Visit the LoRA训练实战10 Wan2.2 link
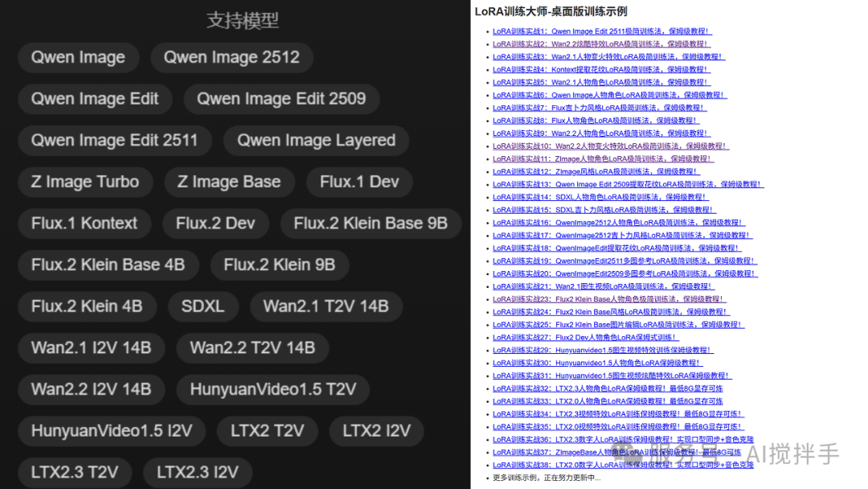This screenshot has height=489, width=868. tap(611, 146)
